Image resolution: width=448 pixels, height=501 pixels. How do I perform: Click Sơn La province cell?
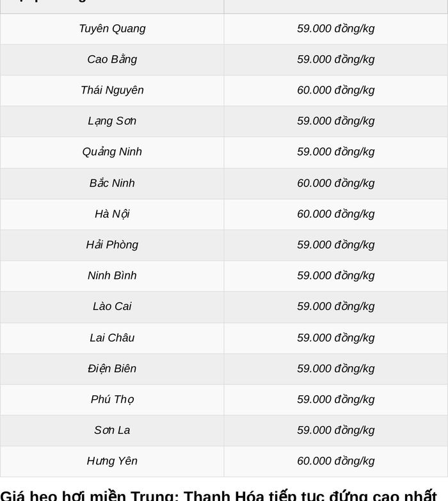point(112,430)
